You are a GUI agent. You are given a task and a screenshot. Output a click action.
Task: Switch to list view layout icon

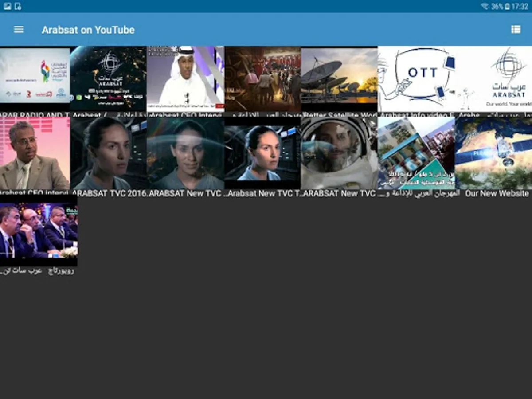[x=516, y=30]
